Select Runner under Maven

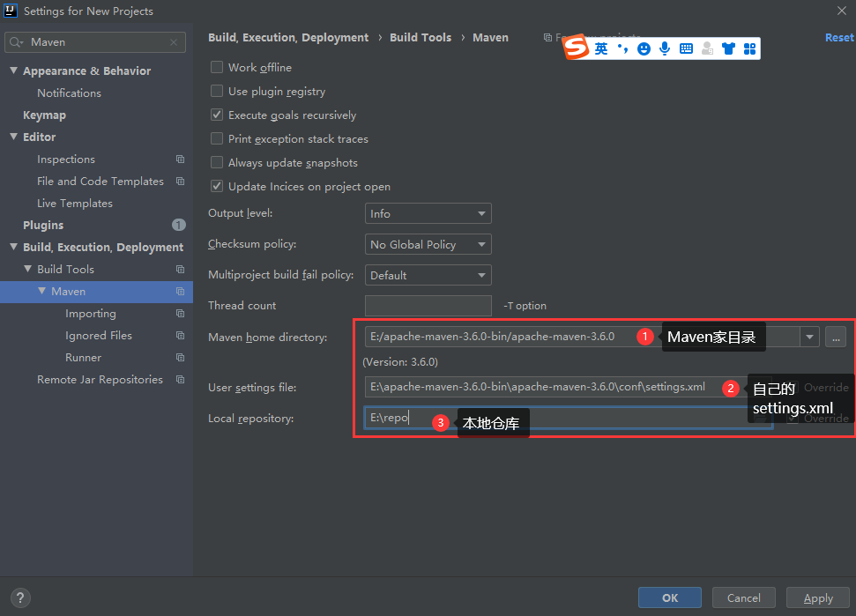[83, 358]
